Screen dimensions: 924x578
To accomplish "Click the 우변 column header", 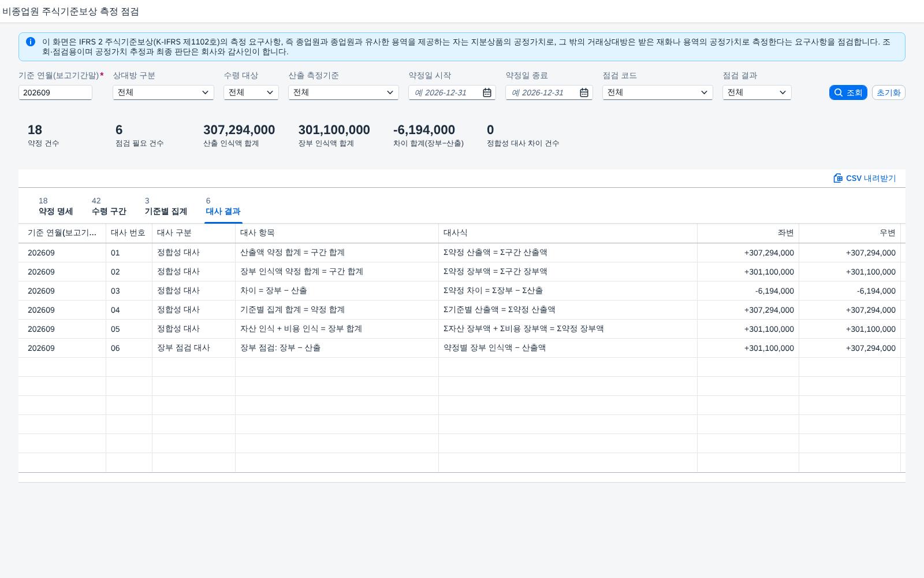I will point(850,233).
